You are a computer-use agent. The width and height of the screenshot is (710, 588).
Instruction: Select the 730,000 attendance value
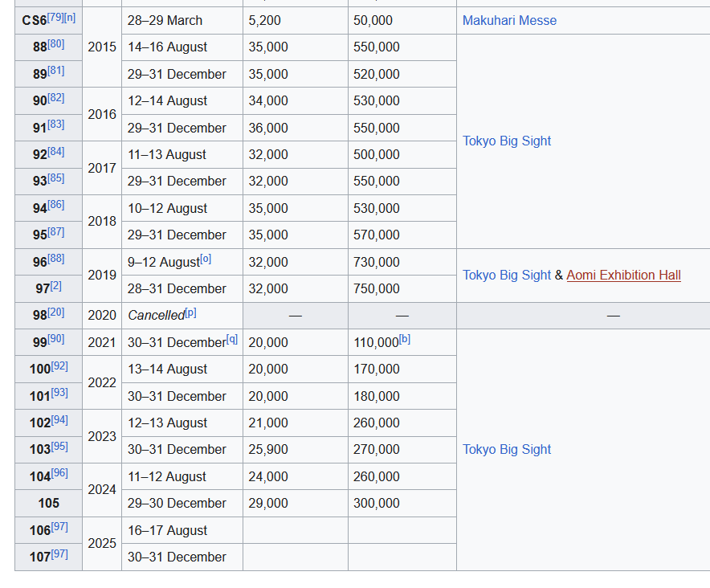click(376, 263)
